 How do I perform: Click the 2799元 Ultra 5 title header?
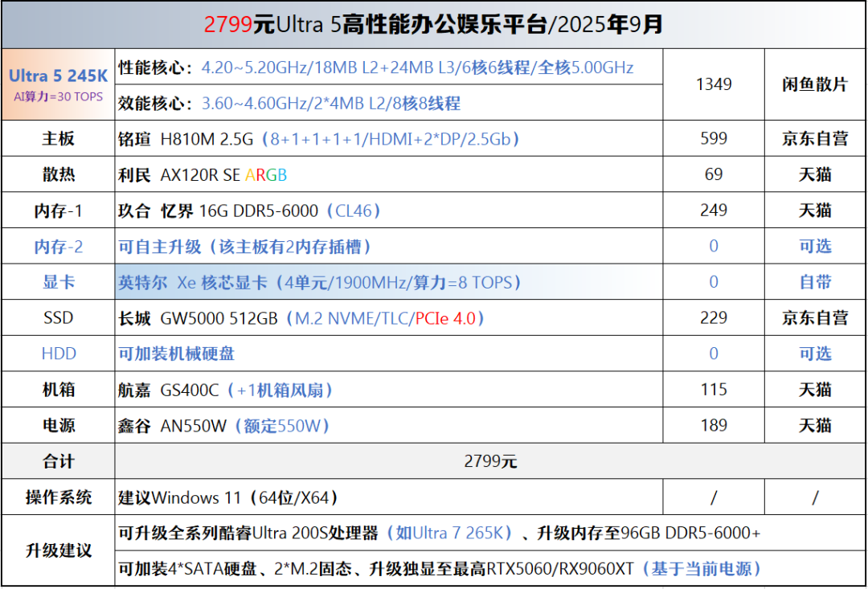tap(434, 25)
